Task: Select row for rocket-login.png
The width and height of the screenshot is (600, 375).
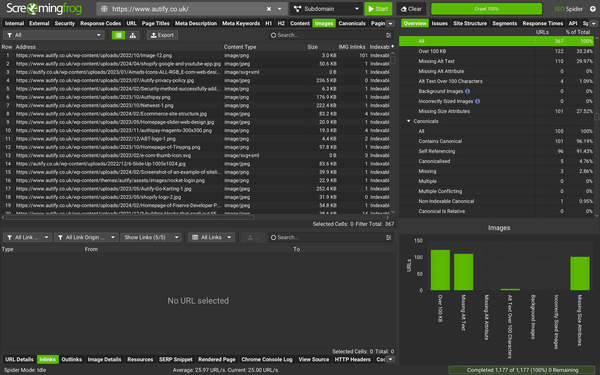Action: (x=197, y=181)
